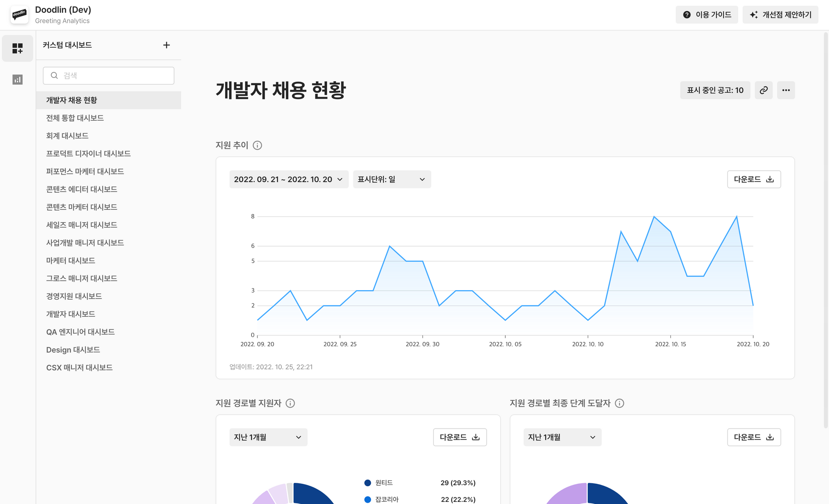This screenshot has width=829, height=504.
Task: Click the 29 (29.3%) value
Action: [x=458, y=483]
